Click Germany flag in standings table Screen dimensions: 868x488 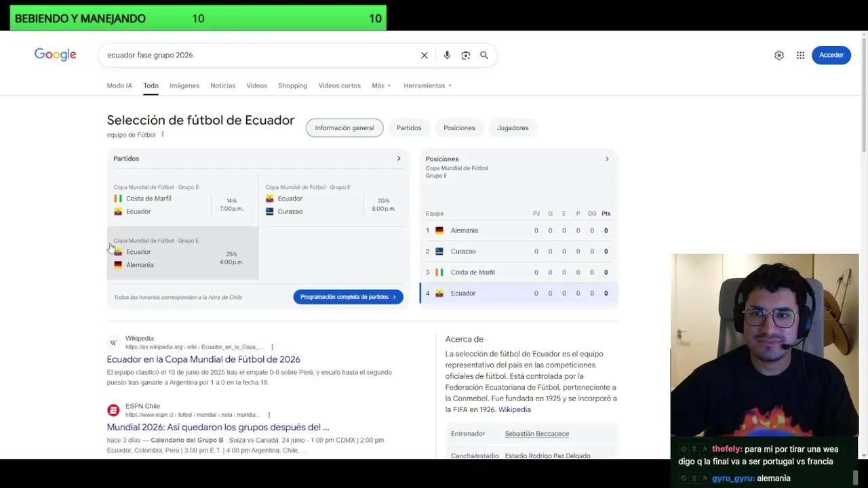(x=439, y=230)
